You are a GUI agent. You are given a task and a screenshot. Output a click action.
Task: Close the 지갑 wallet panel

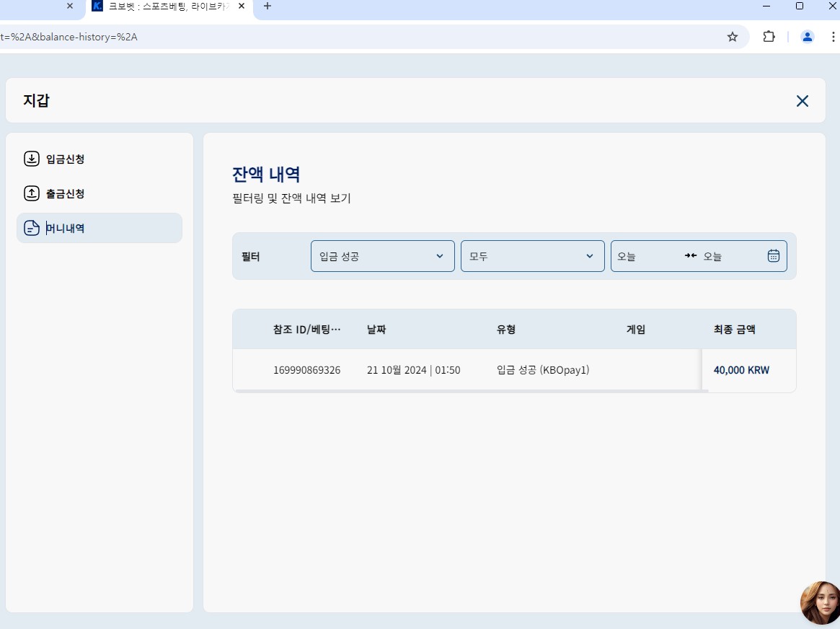click(x=802, y=101)
